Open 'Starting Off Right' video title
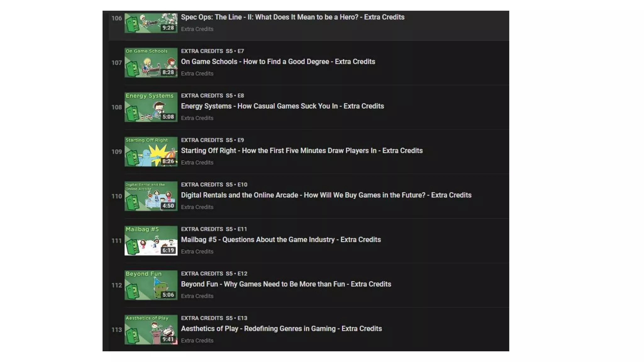Image resolution: width=644 pixels, height=362 pixels. click(302, 151)
